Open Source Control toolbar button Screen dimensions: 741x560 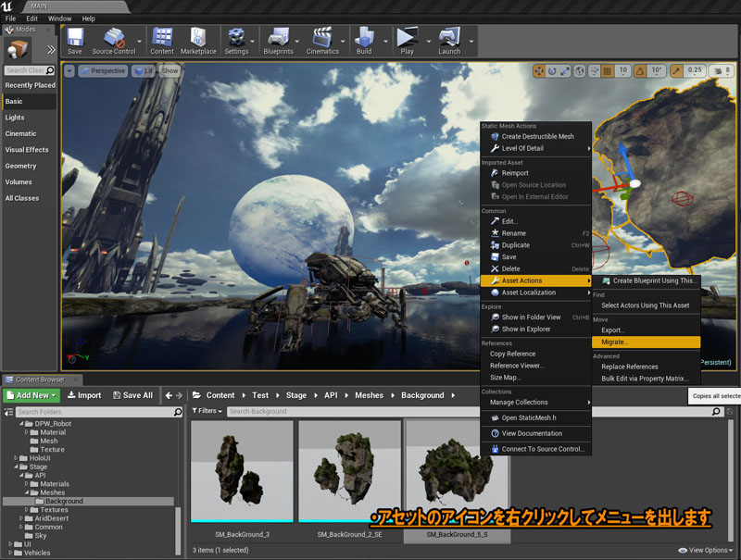(113, 41)
